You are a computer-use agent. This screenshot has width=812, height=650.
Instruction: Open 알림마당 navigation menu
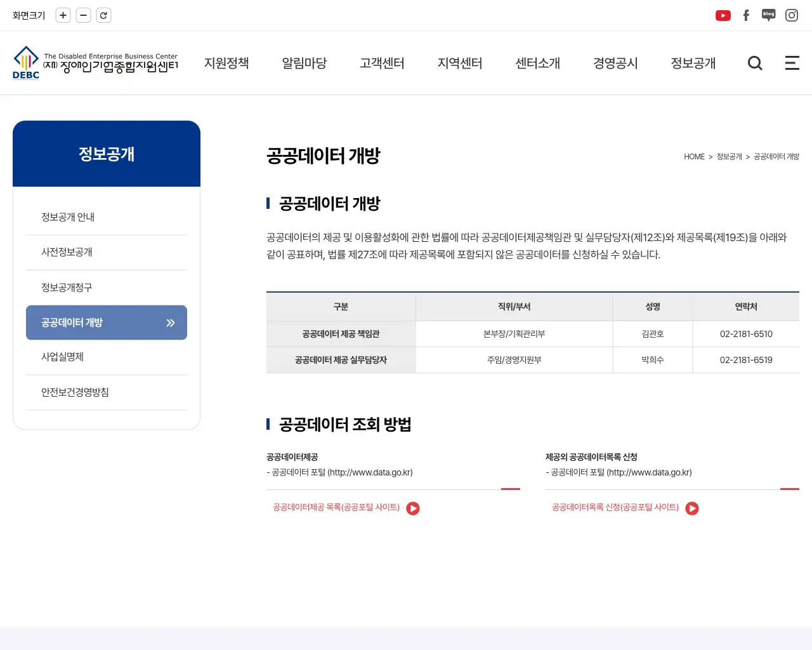pyautogui.click(x=304, y=63)
